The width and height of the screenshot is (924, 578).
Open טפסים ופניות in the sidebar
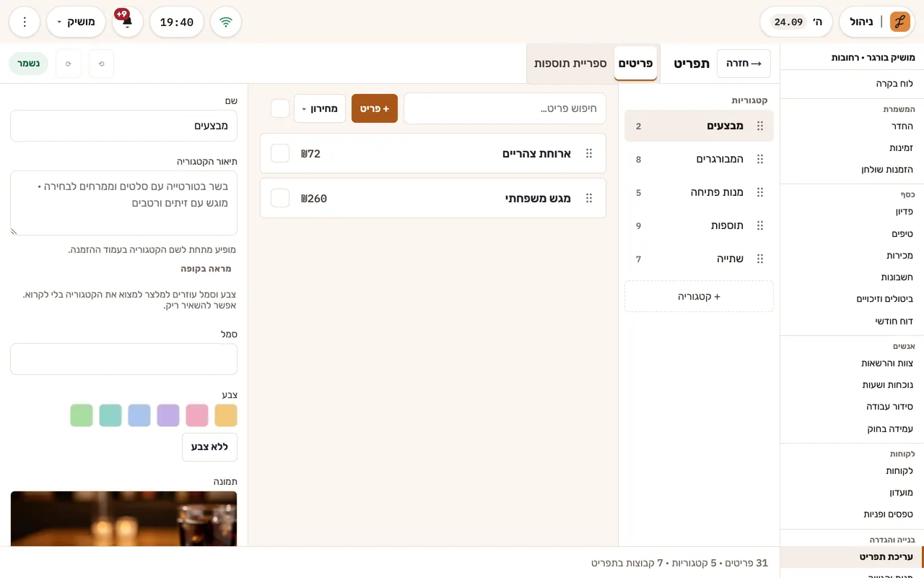point(852,514)
